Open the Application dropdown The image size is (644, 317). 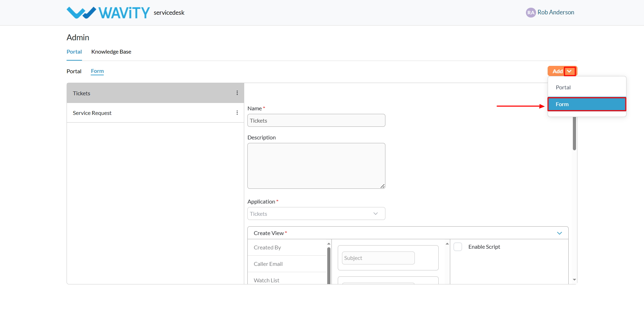point(316,214)
